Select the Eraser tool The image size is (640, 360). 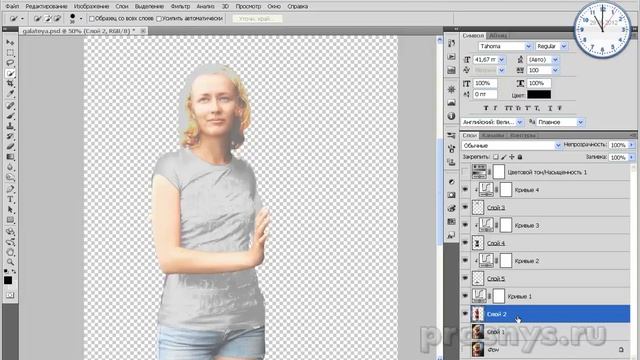(10, 147)
